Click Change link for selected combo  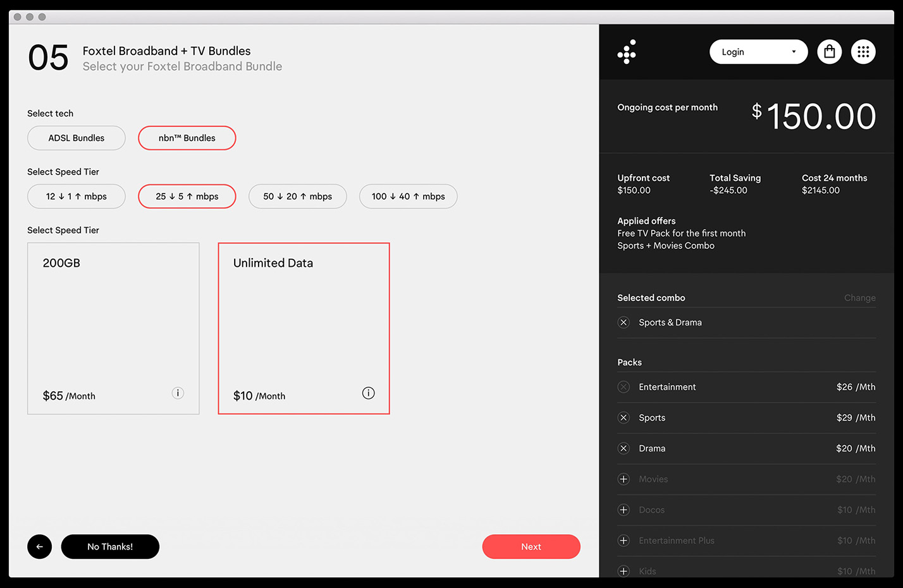coord(859,298)
